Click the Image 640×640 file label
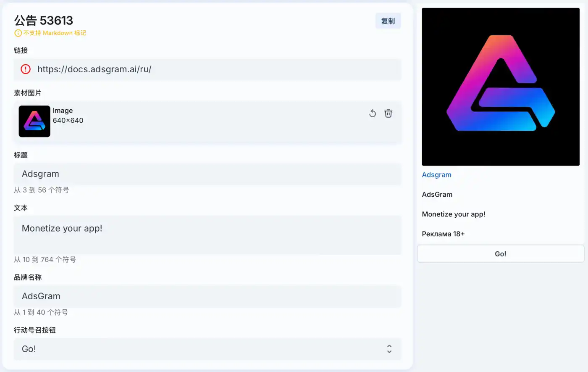 (x=68, y=116)
